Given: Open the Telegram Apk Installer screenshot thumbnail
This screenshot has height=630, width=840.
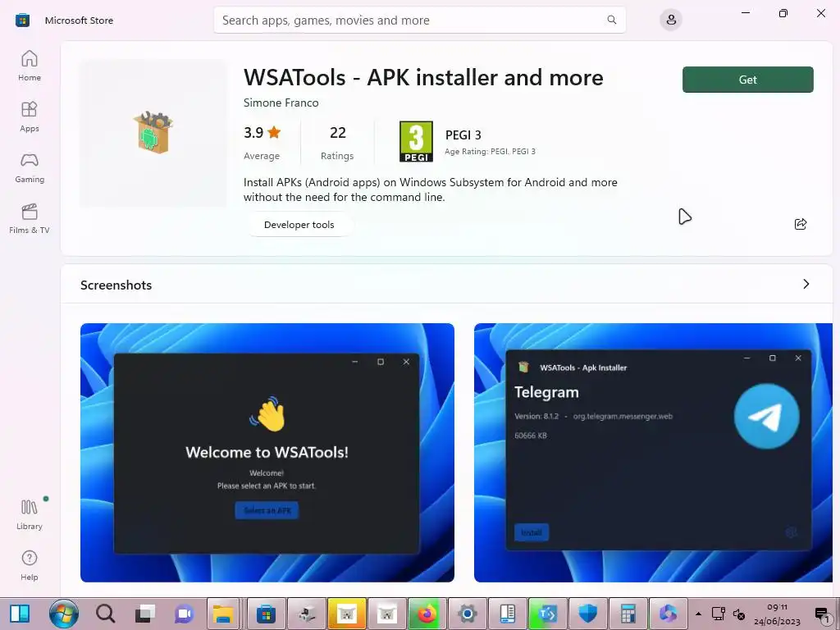Looking at the screenshot, I should coord(653,453).
